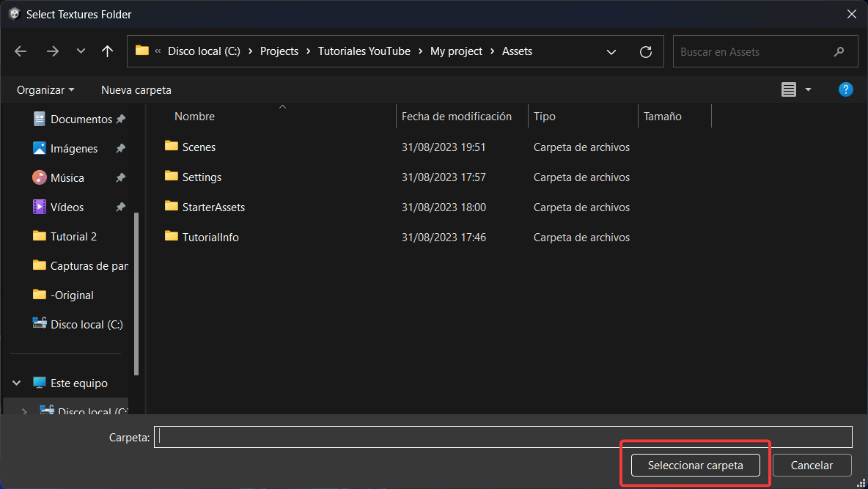Expand Disco local (C:) under Este equipo
Screen dimensions: 868x489
[x=24, y=411]
